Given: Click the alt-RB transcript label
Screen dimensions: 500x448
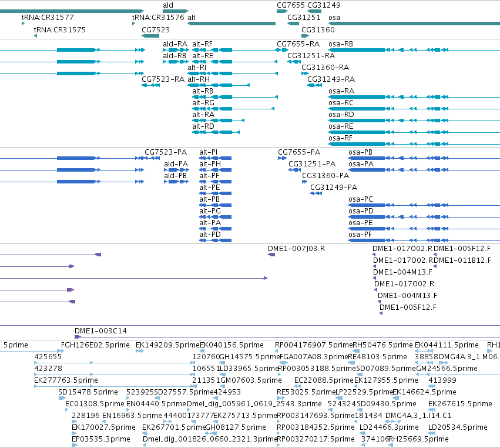Looking at the screenshot, I should coord(203,91).
